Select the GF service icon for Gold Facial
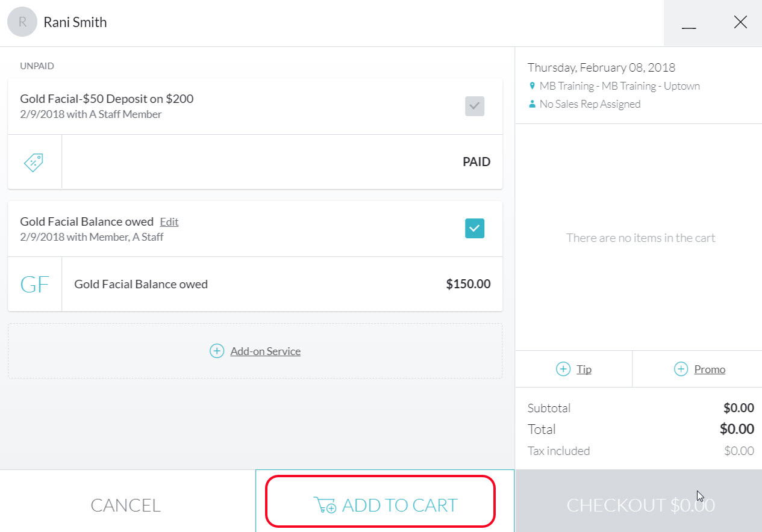The width and height of the screenshot is (762, 532). (34, 283)
